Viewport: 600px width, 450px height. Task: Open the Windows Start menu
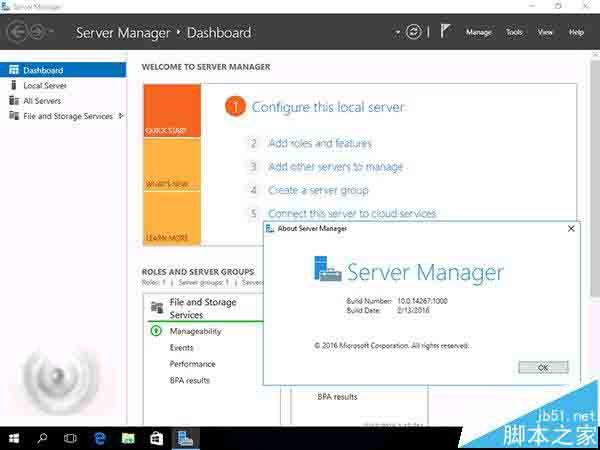(14, 439)
